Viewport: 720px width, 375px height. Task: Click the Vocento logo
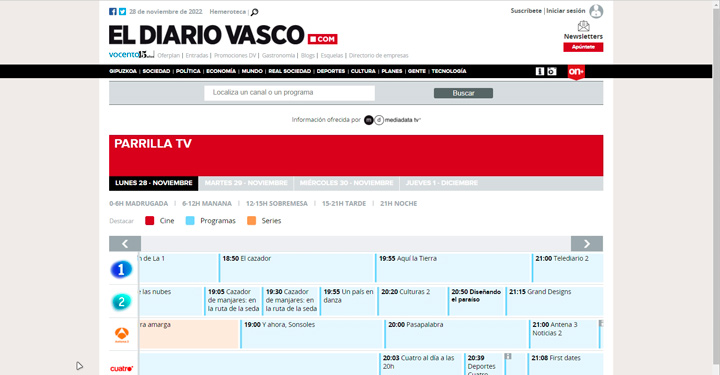click(131, 55)
